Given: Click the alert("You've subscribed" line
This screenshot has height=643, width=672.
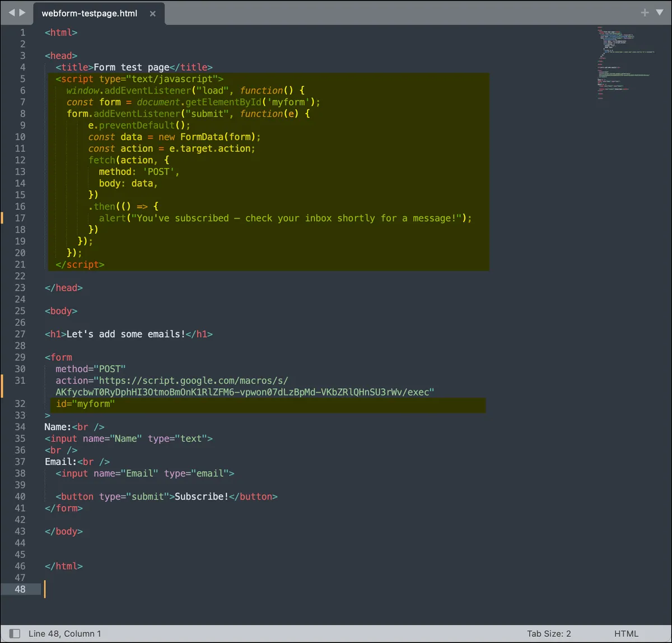Looking at the screenshot, I should pos(286,218).
